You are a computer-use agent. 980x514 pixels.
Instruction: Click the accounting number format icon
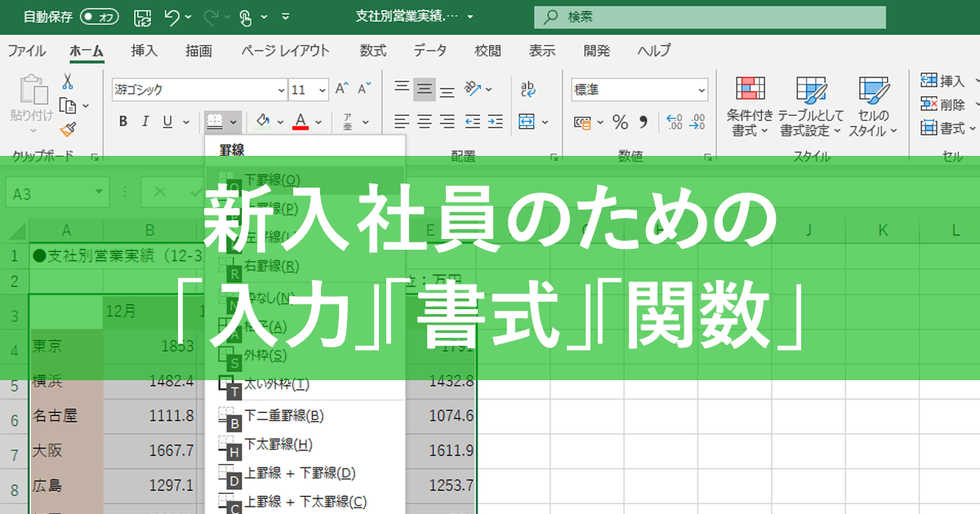pyautogui.click(x=582, y=122)
